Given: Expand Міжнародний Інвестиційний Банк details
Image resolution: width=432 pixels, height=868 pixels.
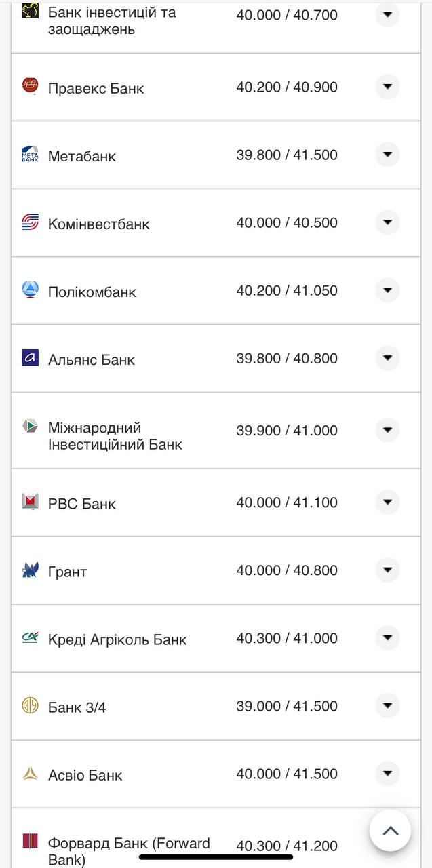Looking at the screenshot, I should tap(387, 430).
